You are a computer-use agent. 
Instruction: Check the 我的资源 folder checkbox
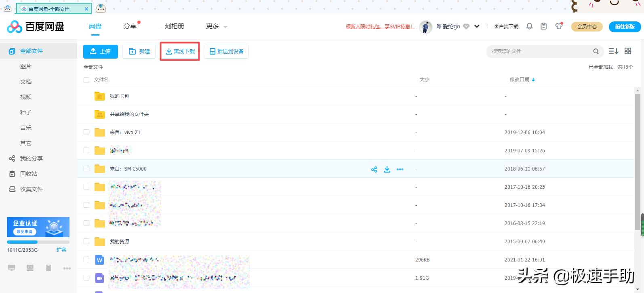(86, 241)
